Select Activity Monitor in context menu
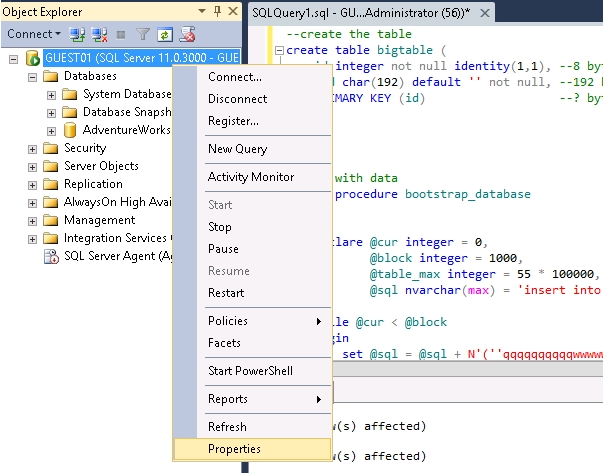The image size is (603, 473). tap(250, 177)
